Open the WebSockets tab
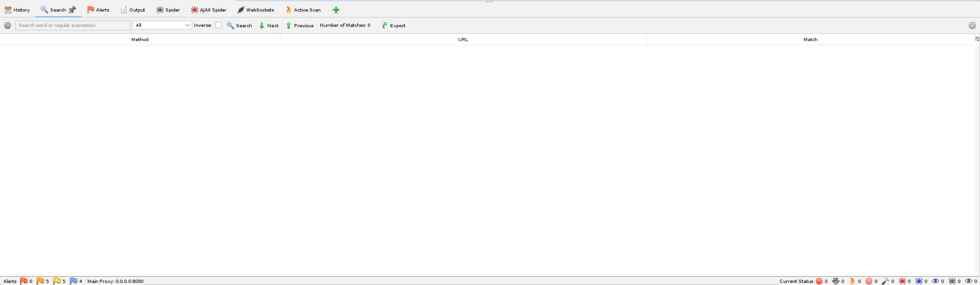 255,10
